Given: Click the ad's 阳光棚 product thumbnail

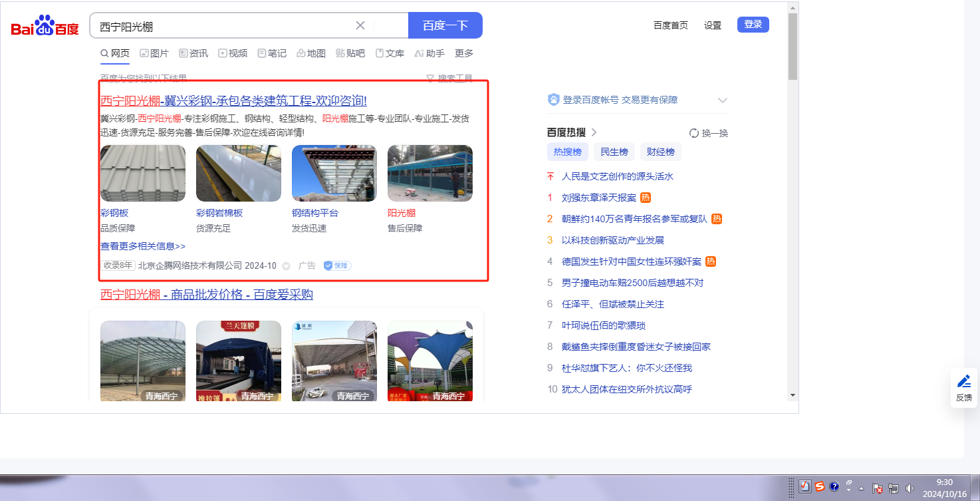Looking at the screenshot, I should point(430,173).
